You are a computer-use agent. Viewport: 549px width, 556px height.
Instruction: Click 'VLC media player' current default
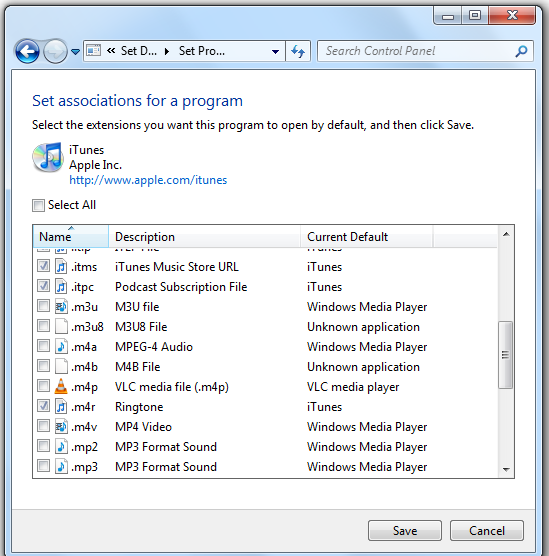coord(353,387)
